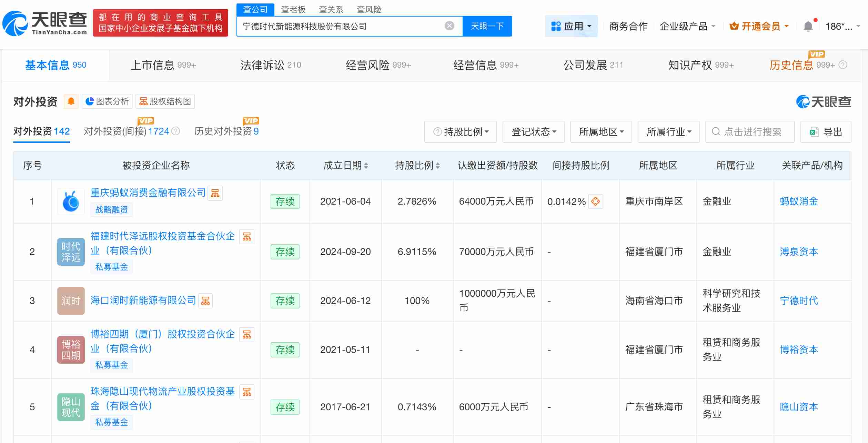This screenshot has height=443, width=868.
Task: Click the notification bell icon near profile
Action: (x=808, y=25)
